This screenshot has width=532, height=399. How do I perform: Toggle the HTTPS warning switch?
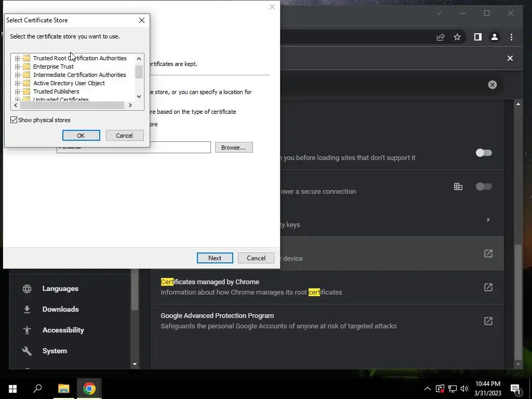tap(484, 153)
